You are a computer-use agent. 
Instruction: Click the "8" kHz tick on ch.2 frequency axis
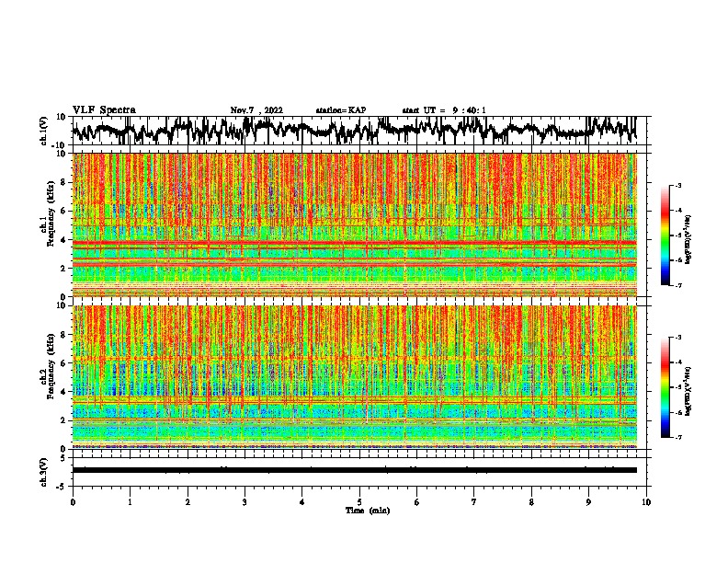click(x=64, y=335)
